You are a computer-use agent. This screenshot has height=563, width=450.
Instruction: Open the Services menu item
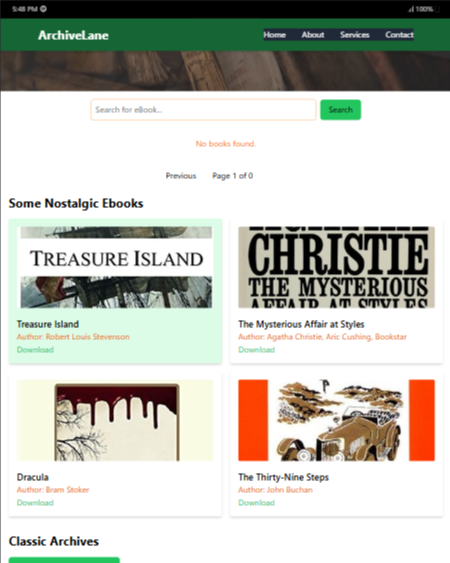coord(355,35)
